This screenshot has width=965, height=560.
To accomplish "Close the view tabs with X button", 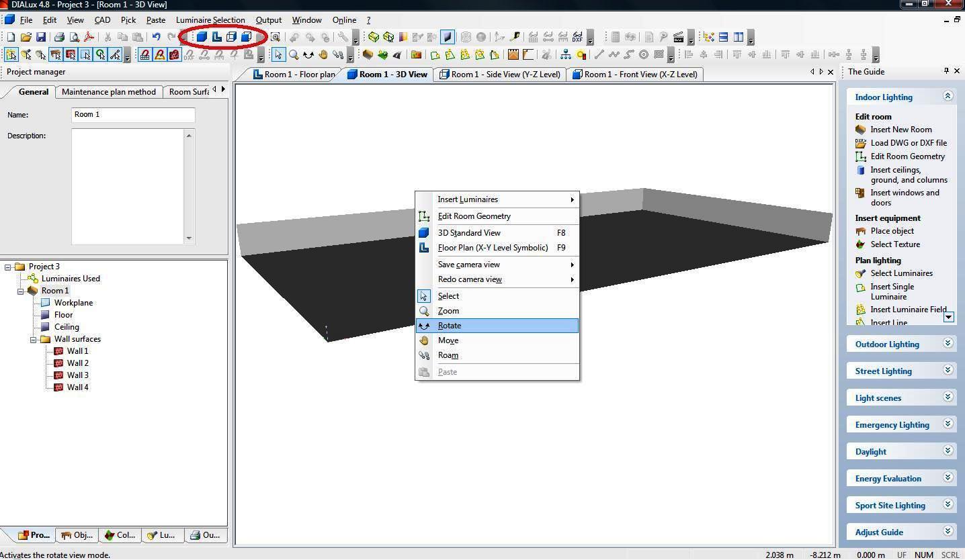I will (x=831, y=72).
